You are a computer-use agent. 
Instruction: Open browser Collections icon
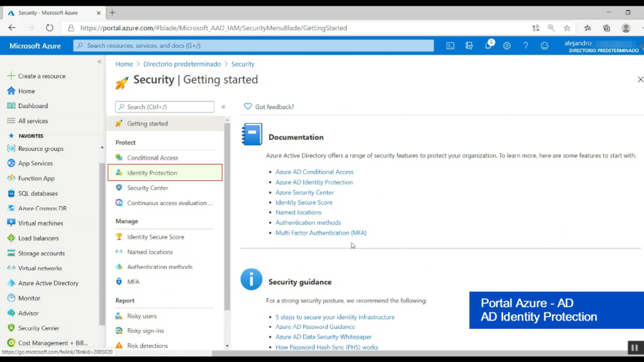click(x=607, y=28)
